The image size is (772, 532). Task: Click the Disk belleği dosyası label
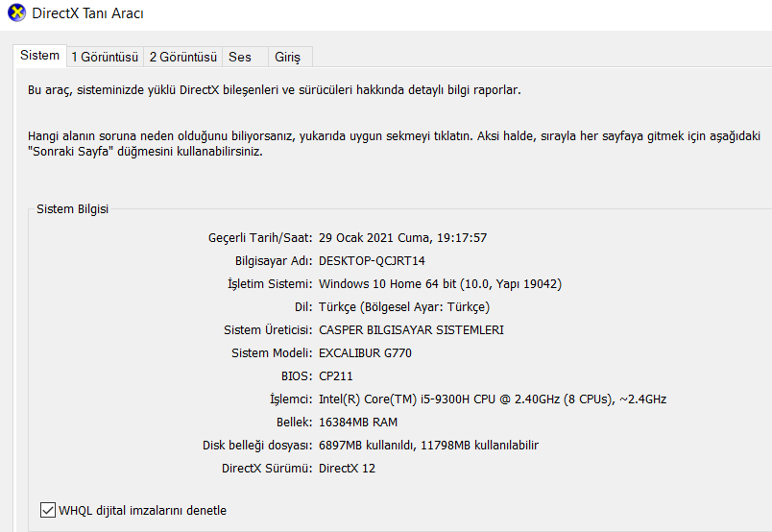point(257,446)
